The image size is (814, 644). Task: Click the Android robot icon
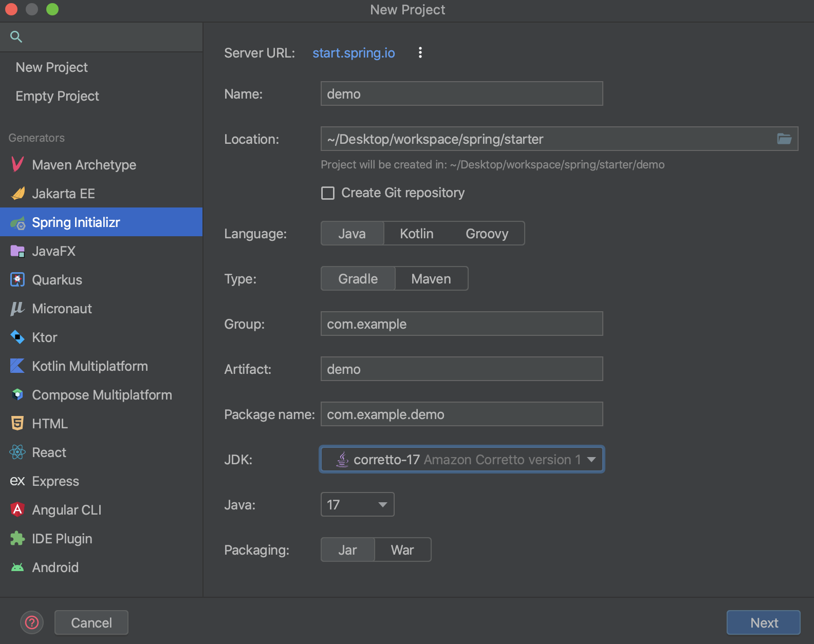(17, 567)
